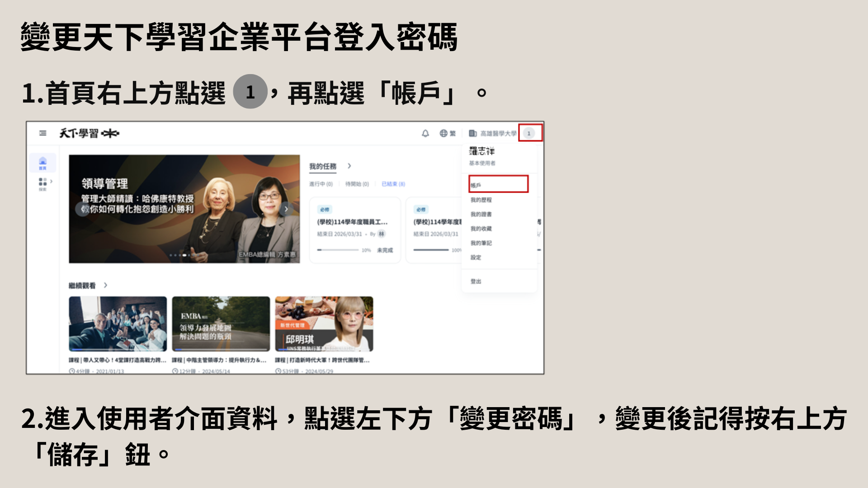This screenshot has height=488, width=868.
Task: Click the 必修 tag on the first task card
Action: coord(325,210)
